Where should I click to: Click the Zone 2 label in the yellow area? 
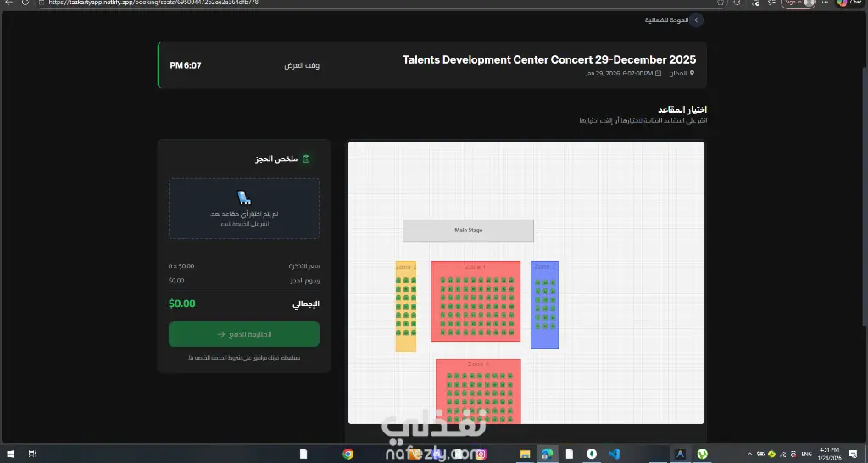pos(406,267)
